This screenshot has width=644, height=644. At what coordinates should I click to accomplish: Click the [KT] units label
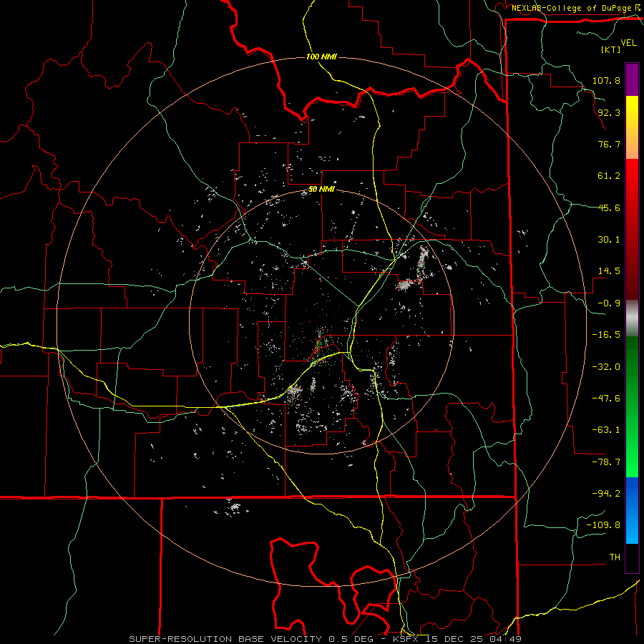click(611, 49)
